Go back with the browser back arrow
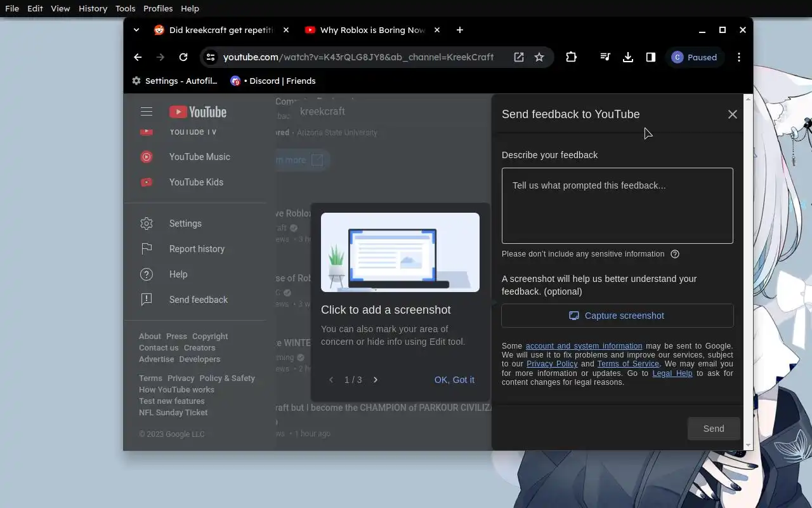812x508 pixels. point(138,57)
